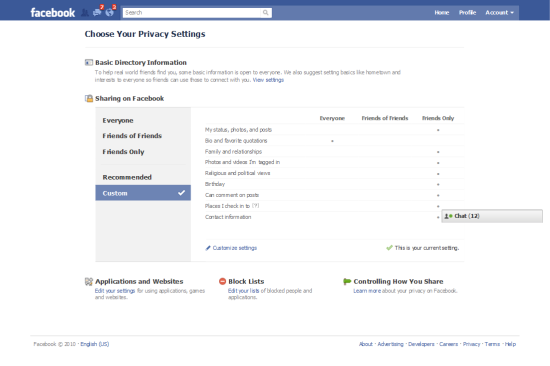Click the green current setting checkmark
Screen dimensions: 550x366
tap(389, 248)
